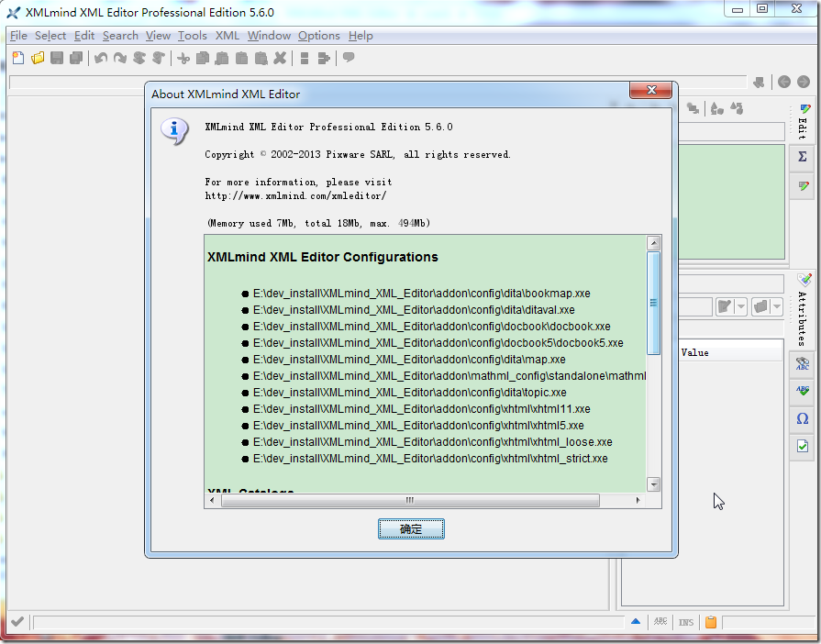Viewport: 821px width, 644px height.
Task: Click the status bar message field
Action: point(328,622)
